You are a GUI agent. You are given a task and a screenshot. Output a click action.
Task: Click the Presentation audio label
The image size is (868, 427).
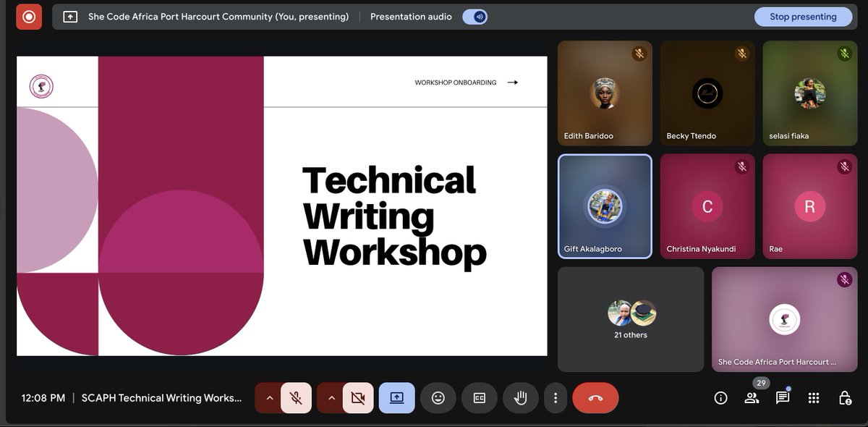[x=411, y=17]
